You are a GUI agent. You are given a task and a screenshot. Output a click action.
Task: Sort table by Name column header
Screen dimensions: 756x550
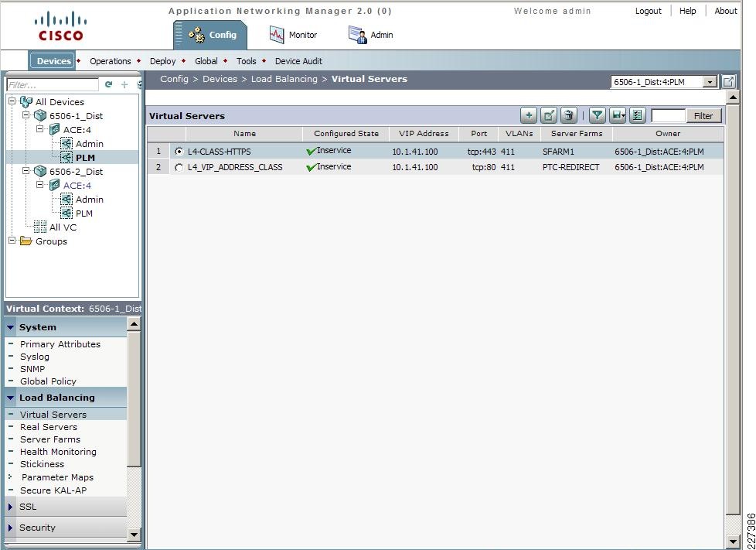(x=244, y=134)
